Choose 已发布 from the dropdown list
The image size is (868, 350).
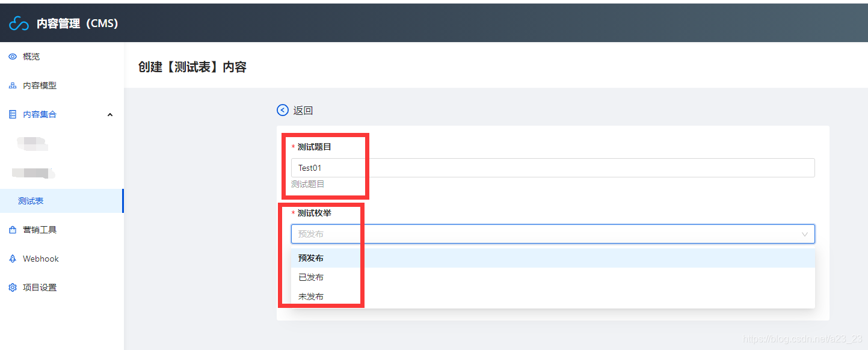(x=553, y=277)
